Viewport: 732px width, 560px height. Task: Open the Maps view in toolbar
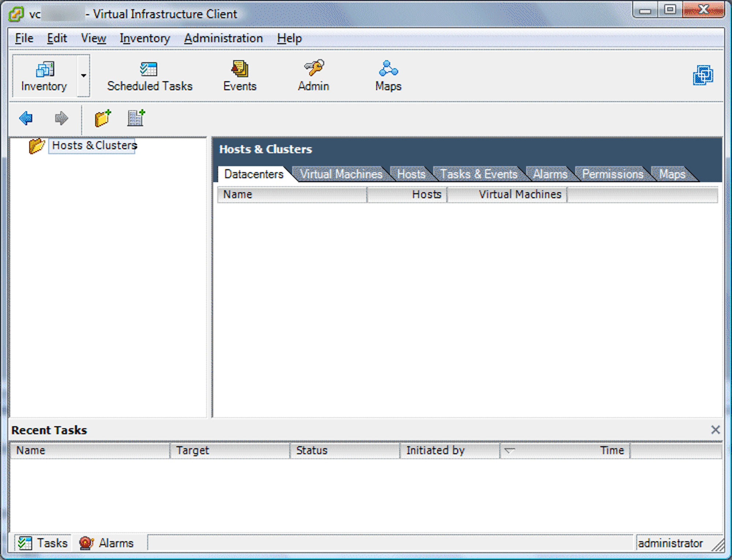(x=388, y=77)
